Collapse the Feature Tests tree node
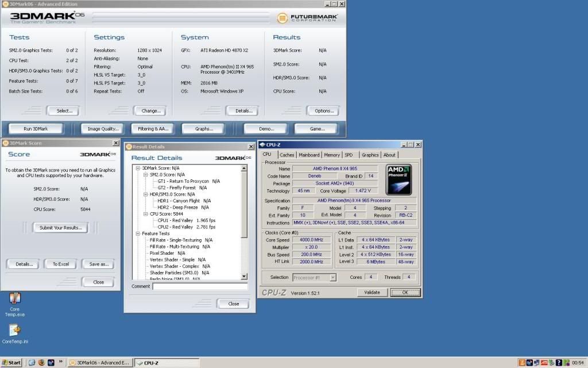This screenshot has height=368, width=588. pyautogui.click(x=138, y=233)
